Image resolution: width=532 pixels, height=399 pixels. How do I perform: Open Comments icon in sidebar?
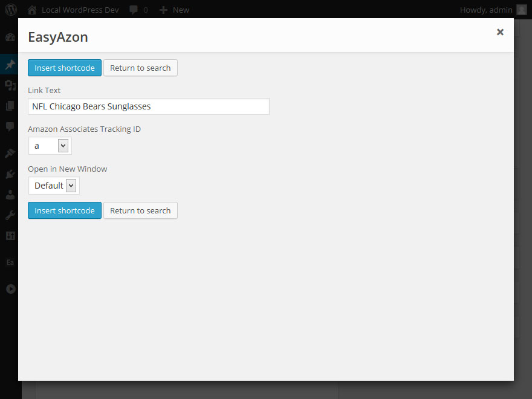pyautogui.click(x=10, y=126)
